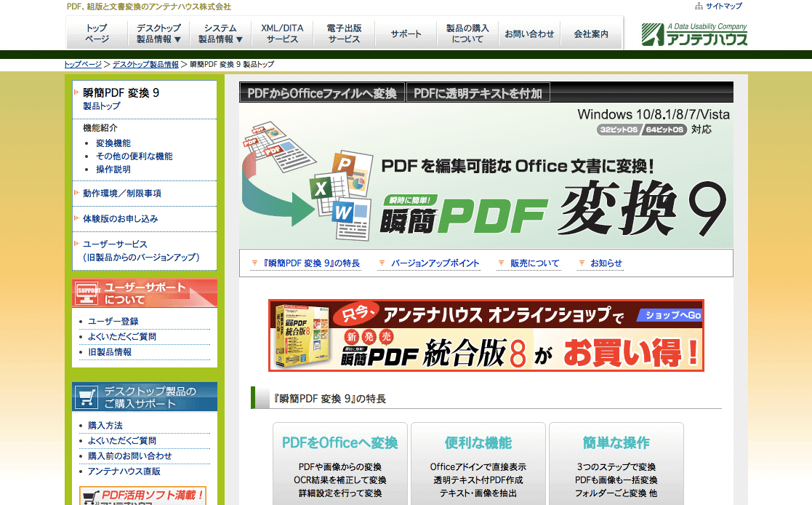Click the 旧製品情報 link
The width and height of the screenshot is (812, 505).
coord(109,352)
